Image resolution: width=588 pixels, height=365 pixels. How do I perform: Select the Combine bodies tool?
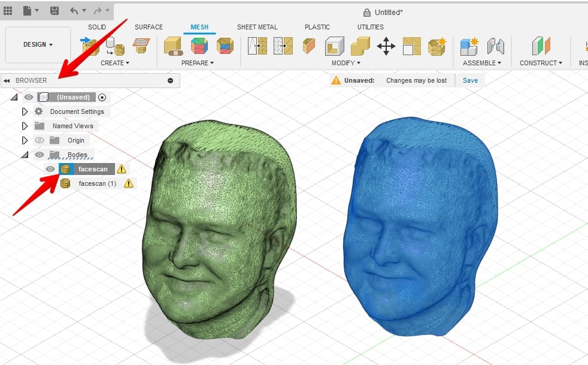tap(360, 46)
